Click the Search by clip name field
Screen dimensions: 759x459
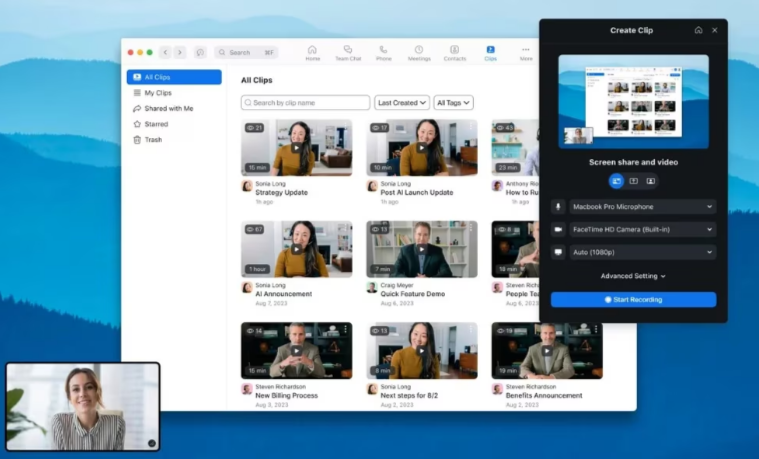click(306, 103)
